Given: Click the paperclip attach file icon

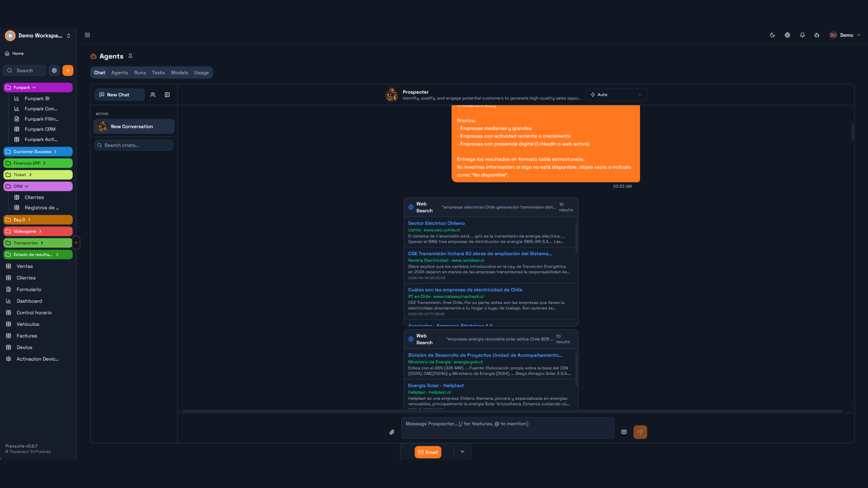Looking at the screenshot, I should (x=392, y=432).
